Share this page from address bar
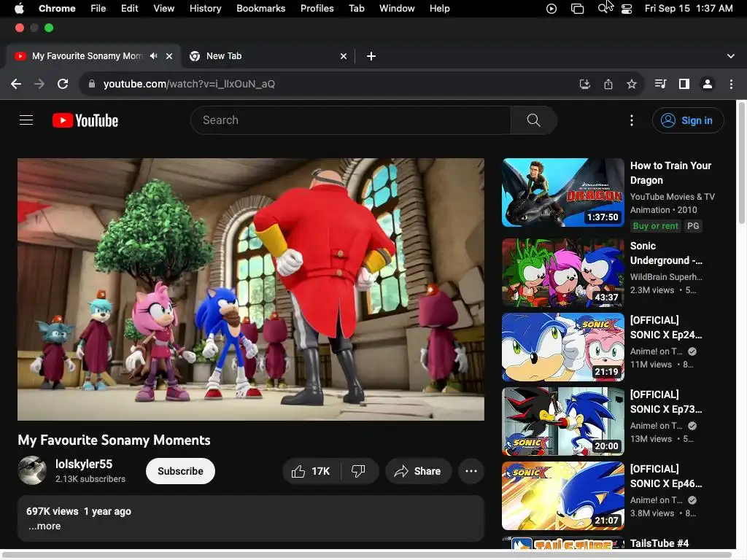 [x=608, y=85]
